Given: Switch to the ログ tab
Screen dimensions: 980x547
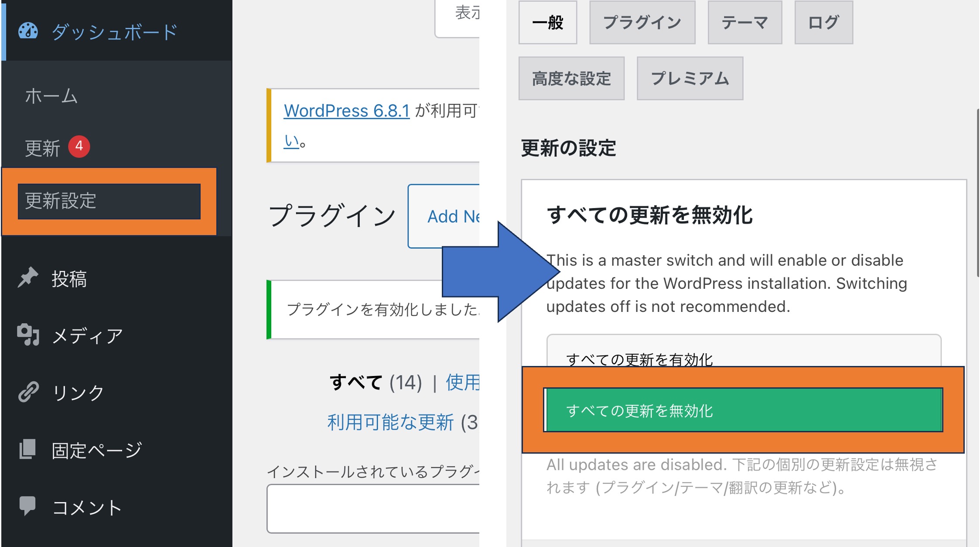Looking at the screenshot, I should coord(824,23).
